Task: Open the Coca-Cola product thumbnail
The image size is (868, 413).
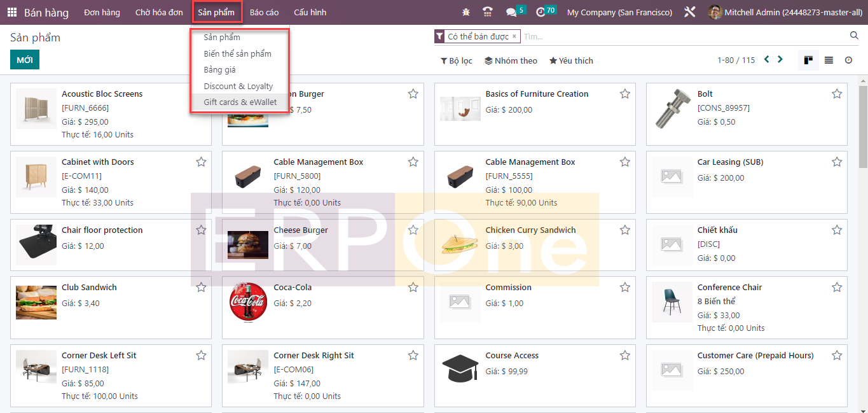Action: click(x=248, y=302)
